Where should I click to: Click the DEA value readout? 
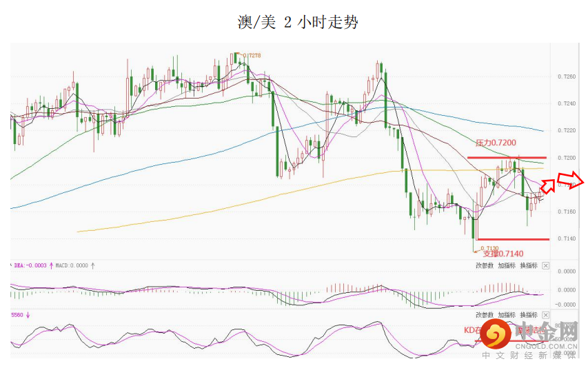tap(30, 265)
